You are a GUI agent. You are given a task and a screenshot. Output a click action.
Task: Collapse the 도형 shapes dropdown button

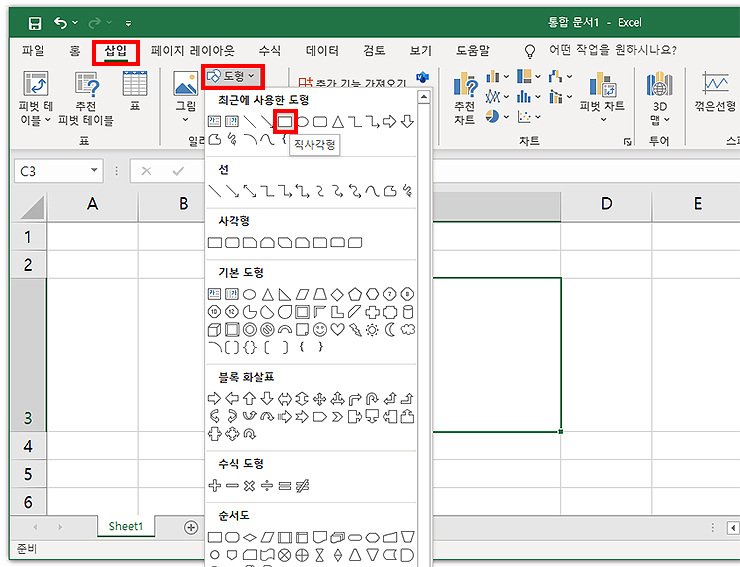(233, 76)
